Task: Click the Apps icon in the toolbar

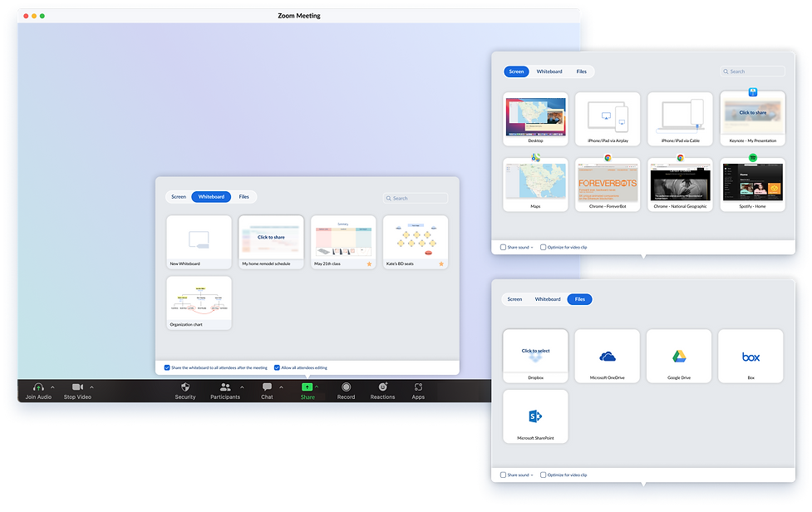Action: tap(418, 387)
